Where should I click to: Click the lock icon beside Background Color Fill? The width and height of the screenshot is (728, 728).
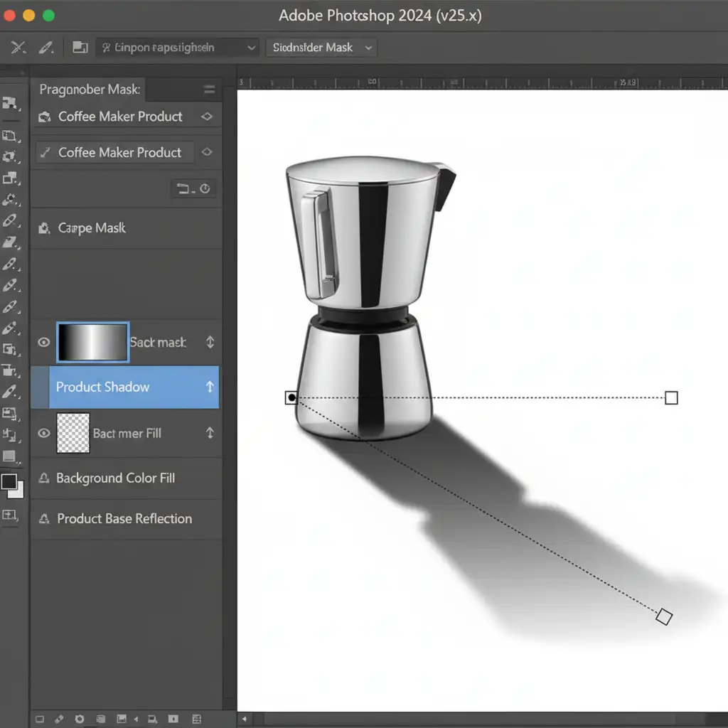(43, 478)
